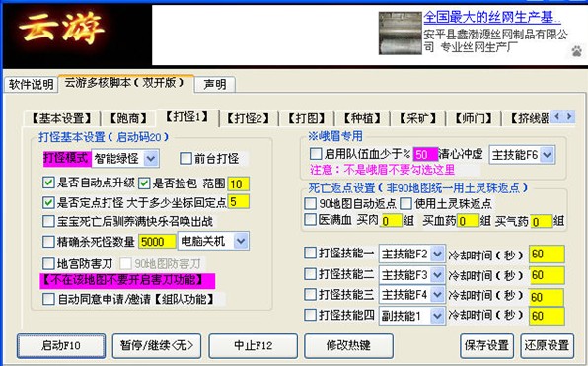Screen dimensions: 588x366
Task: Edit the 回定点 coordinate field showing 5
Action: [x=238, y=202]
